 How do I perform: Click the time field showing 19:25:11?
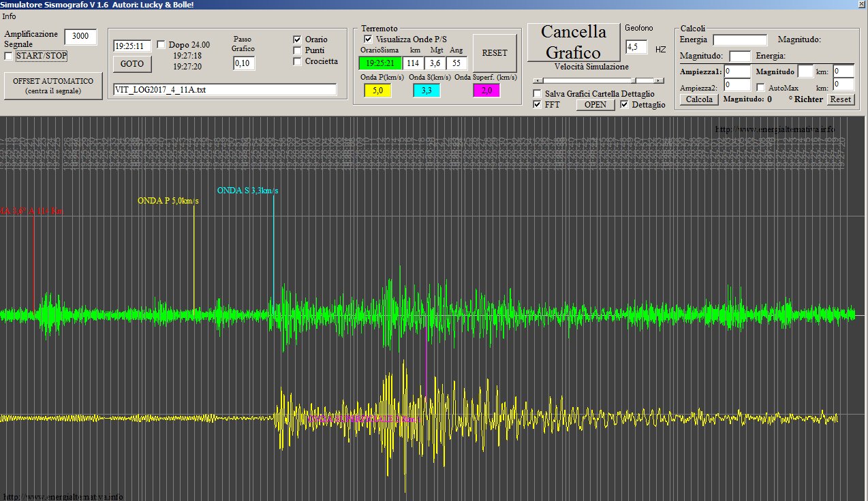(x=132, y=46)
